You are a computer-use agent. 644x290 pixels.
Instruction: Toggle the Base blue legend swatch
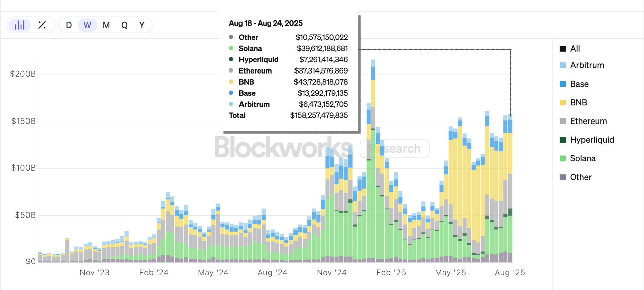pyautogui.click(x=563, y=84)
